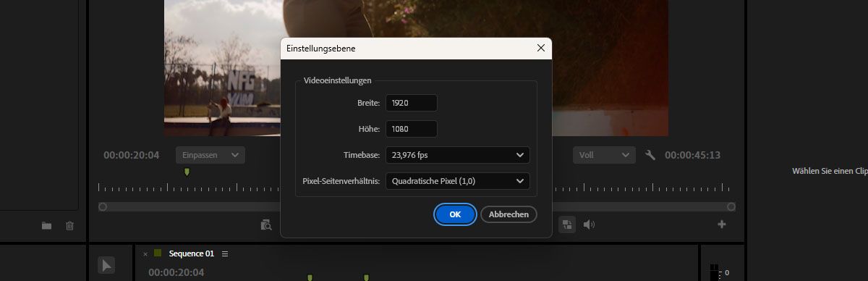Open the Voll playback resolution dropdown
Screen dimensions: 868x281
(604, 155)
